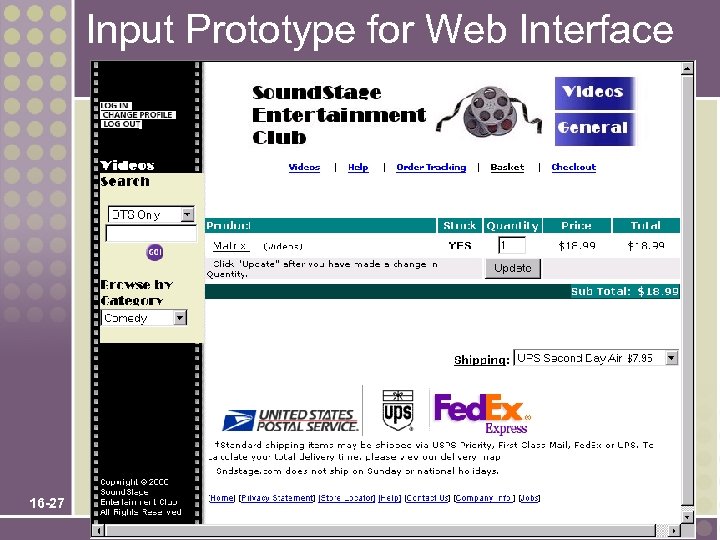This screenshot has height=540, width=720.
Task: Click CHANGE PROFILE in the sidebar
Action: pos(138,115)
